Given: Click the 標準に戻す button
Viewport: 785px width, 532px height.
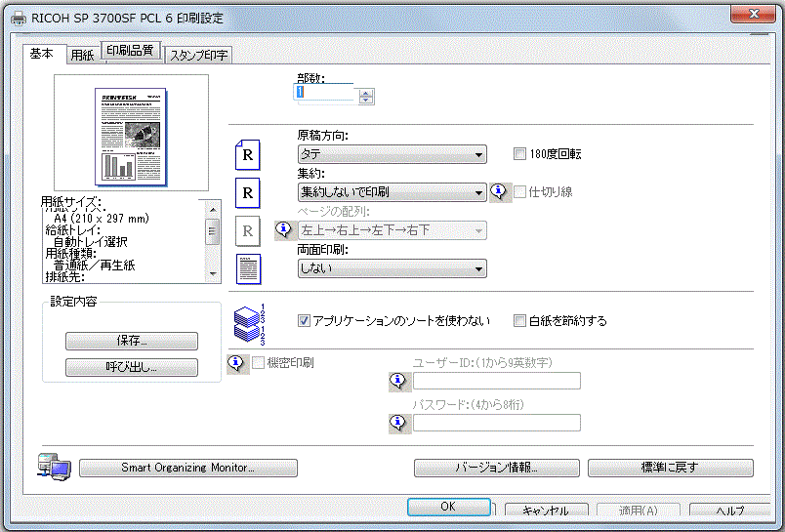Looking at the screenshot, I should point(670,468).
